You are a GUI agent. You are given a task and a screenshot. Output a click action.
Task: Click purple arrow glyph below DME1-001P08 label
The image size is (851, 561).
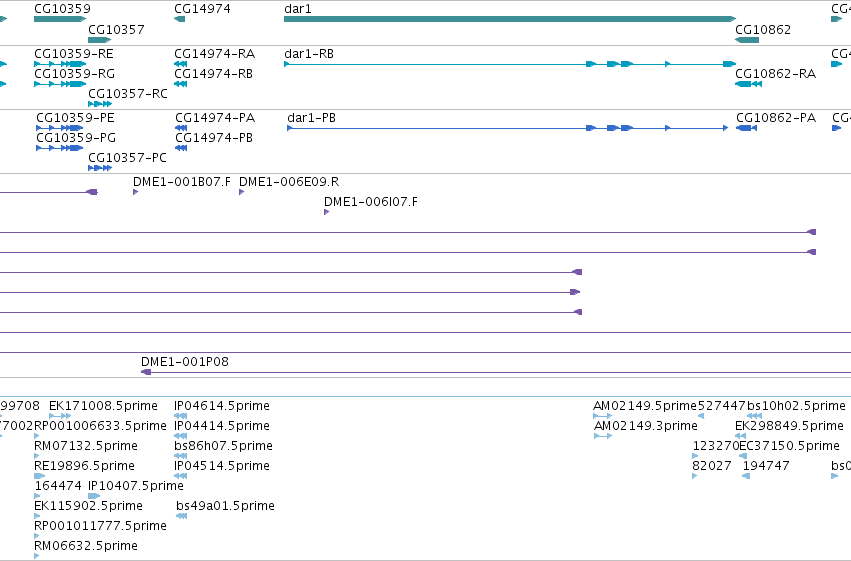pos(146,372)
